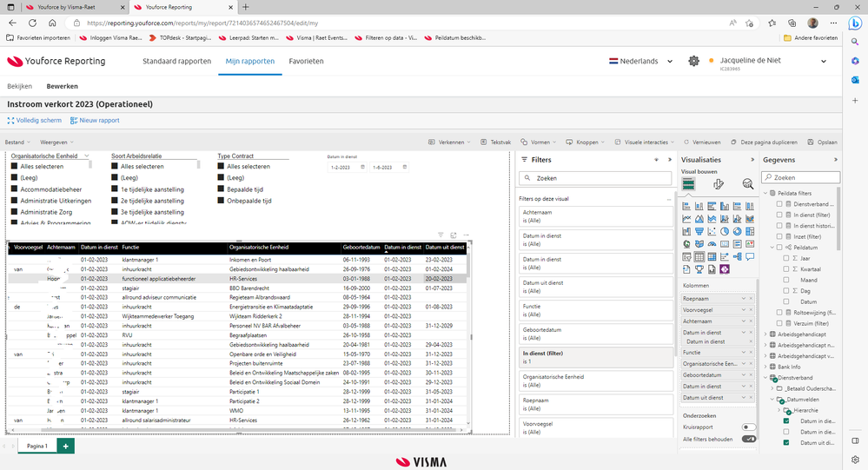Select the filled map visualization icon

pyautogui.click(x=699, y=244)
